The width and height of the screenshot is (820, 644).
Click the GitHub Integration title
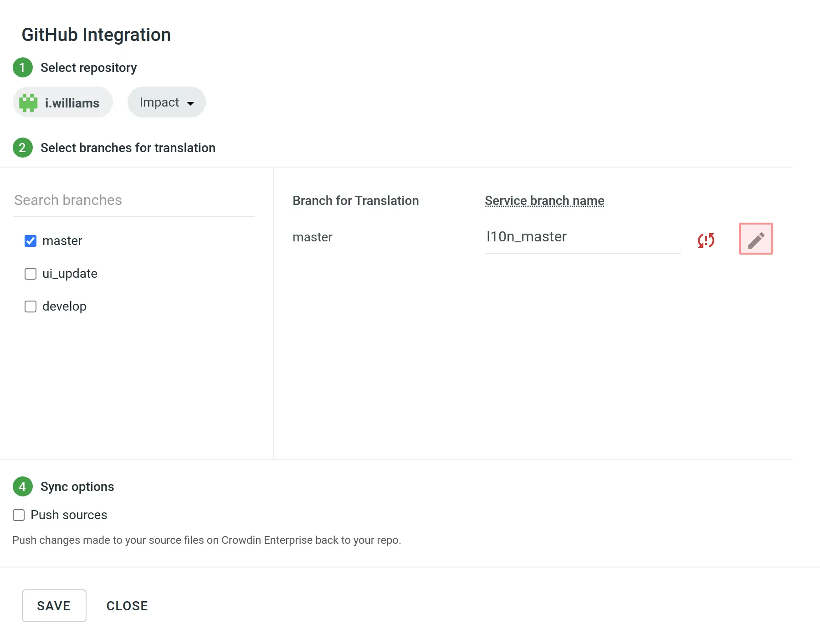pos(96,35)
